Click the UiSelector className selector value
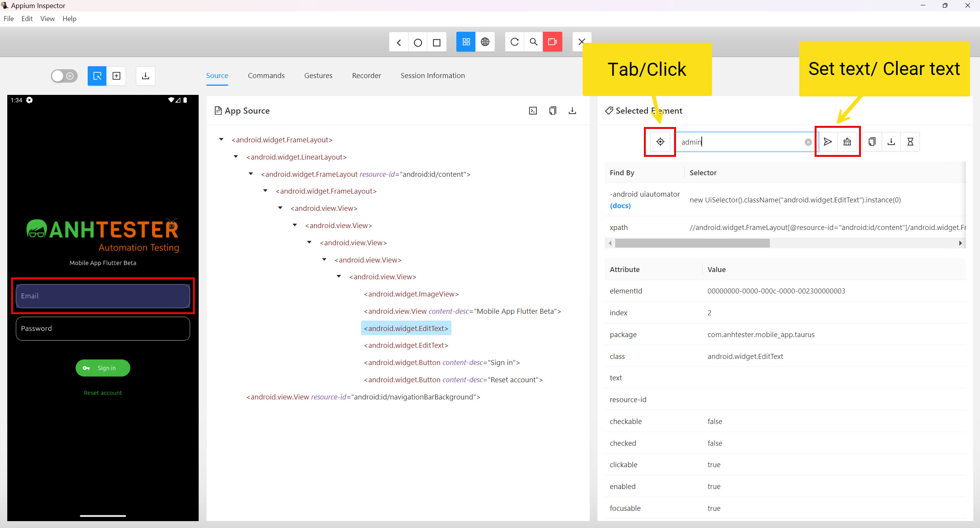Viewport: 980px width, 528px height. coord(795,200)
